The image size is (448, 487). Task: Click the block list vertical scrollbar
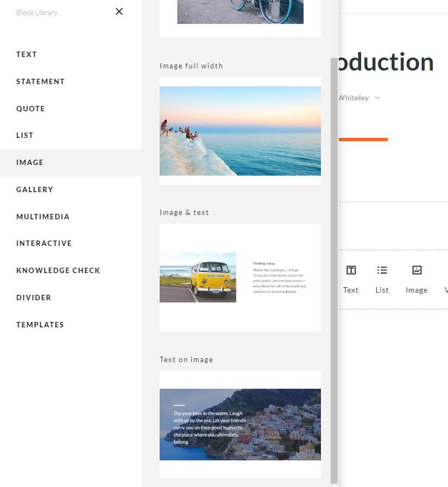coord(334,270)
